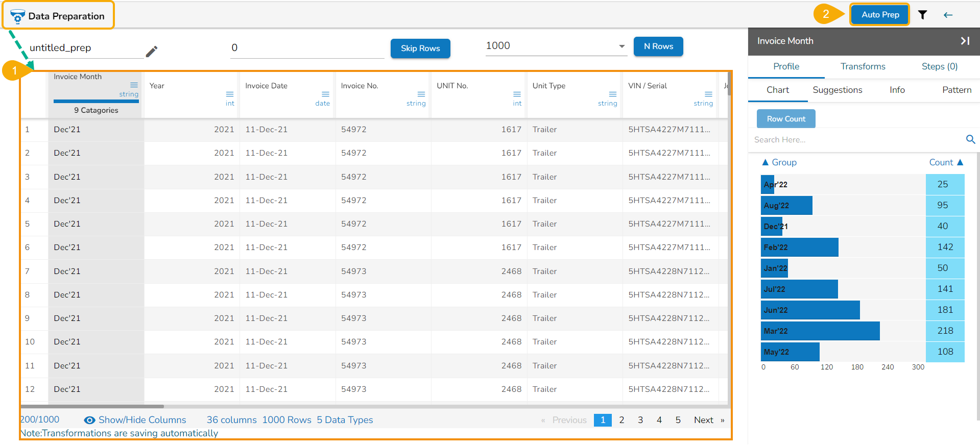Viewport: 980px width, 446px height.
Task: Go to page 5 of the table
Action: (x=678, y=420)
